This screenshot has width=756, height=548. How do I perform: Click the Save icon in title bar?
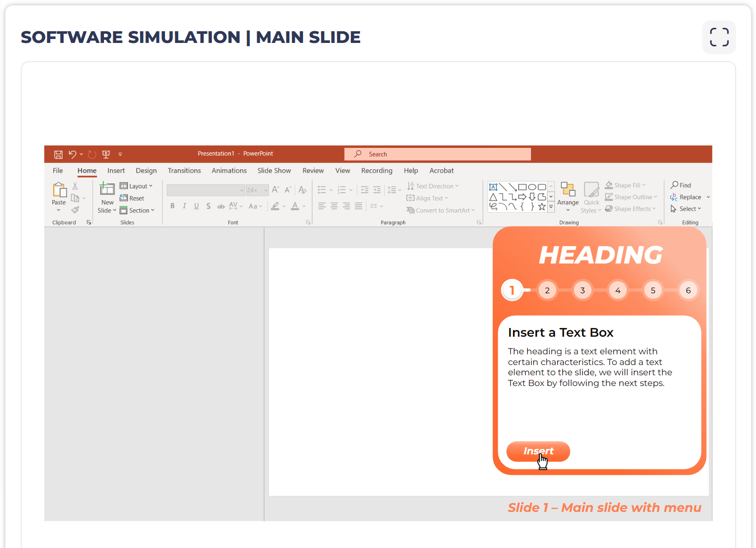pyautogui.click(x=58, y=155)
